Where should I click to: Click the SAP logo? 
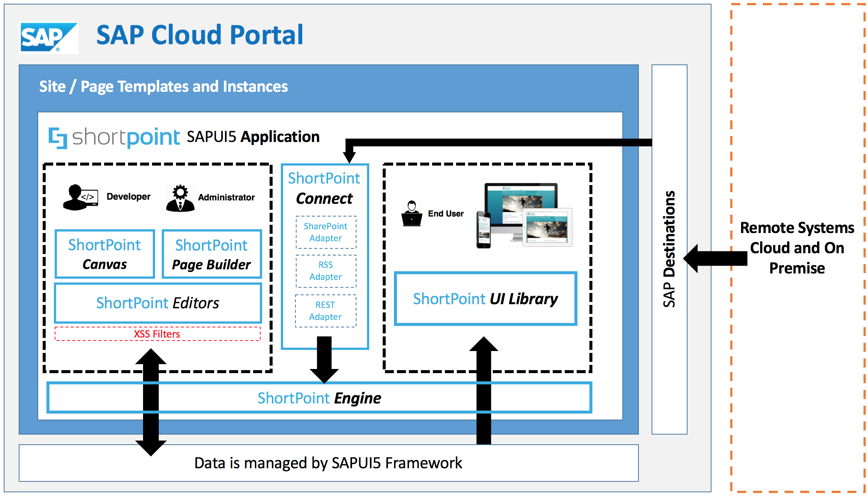click(x=49, y=37)
